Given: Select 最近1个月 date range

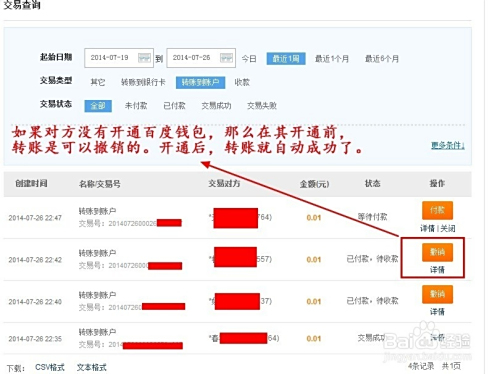Looking at the screenshot, I should point(332,59).
